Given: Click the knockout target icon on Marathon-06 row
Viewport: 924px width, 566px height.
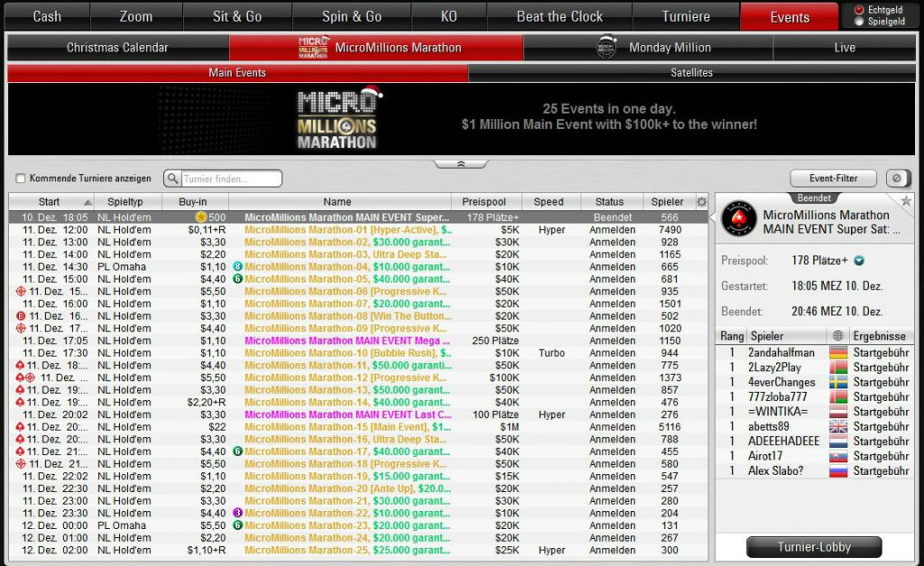Looking at the screenshot, I should [21, 292].
